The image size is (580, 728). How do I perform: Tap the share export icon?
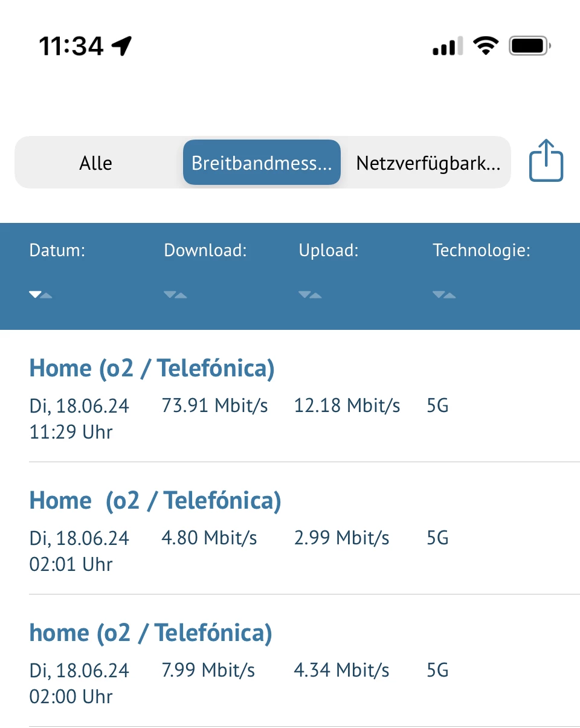546,161
